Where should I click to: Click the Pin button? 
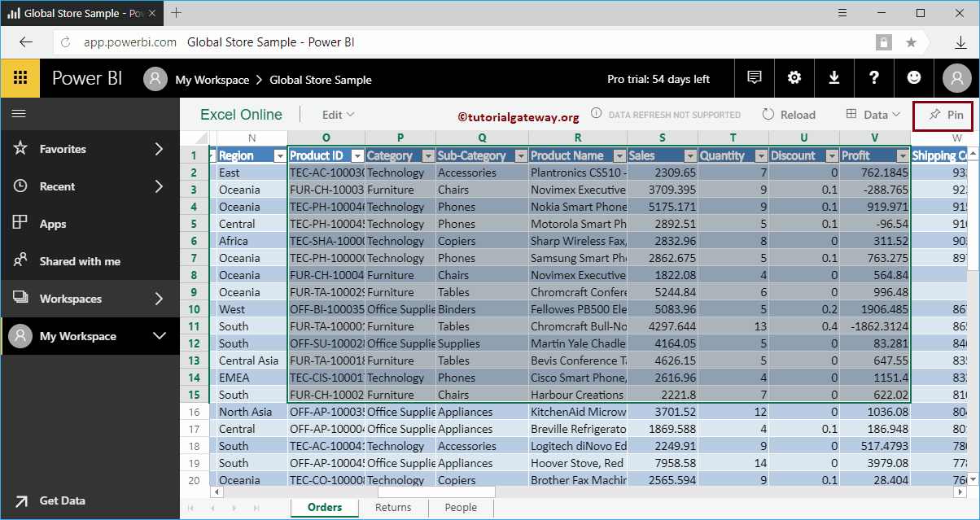[943, 115]
